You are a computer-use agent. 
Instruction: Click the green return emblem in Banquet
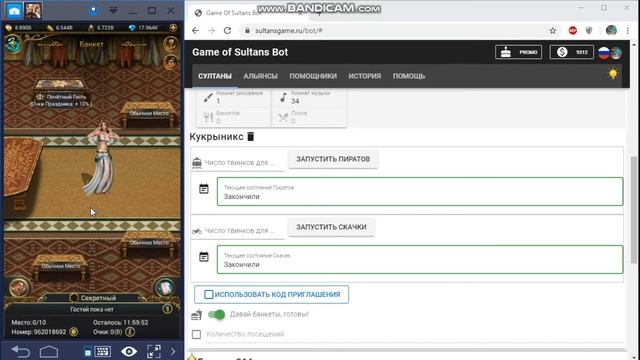coord(13,44)
